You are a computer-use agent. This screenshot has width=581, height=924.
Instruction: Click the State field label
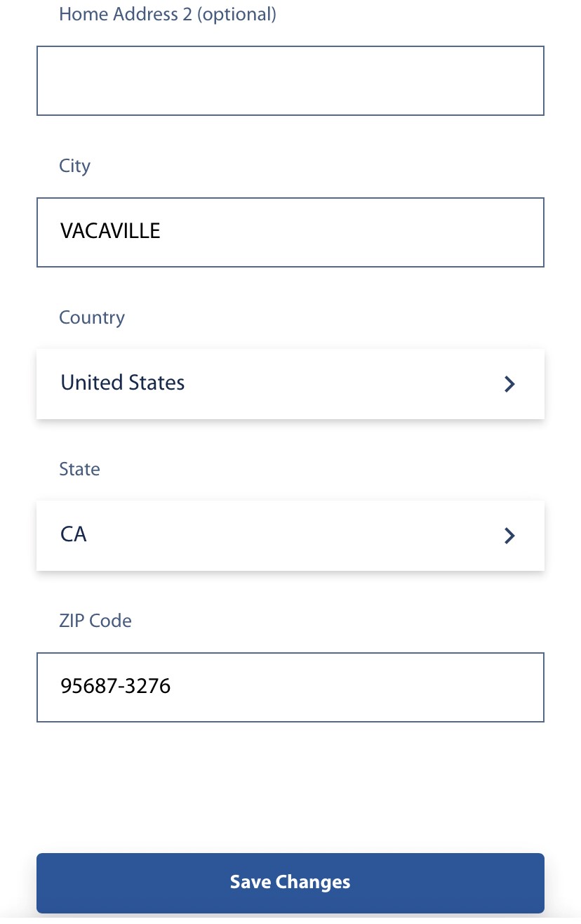point(79,469)
